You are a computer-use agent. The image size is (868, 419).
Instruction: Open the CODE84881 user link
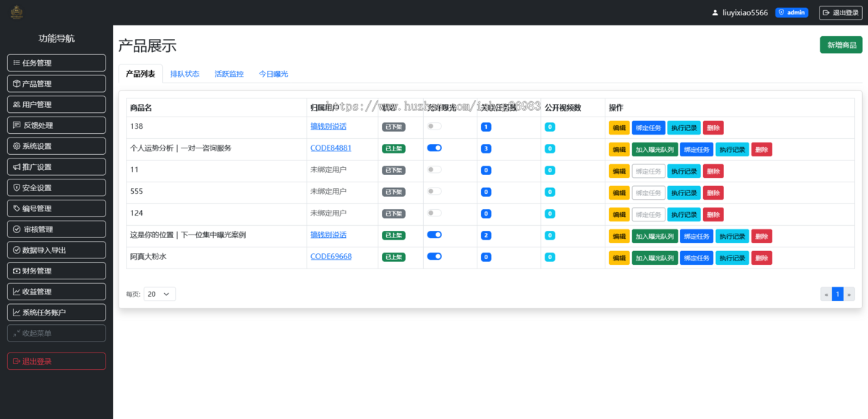(331, 148)
